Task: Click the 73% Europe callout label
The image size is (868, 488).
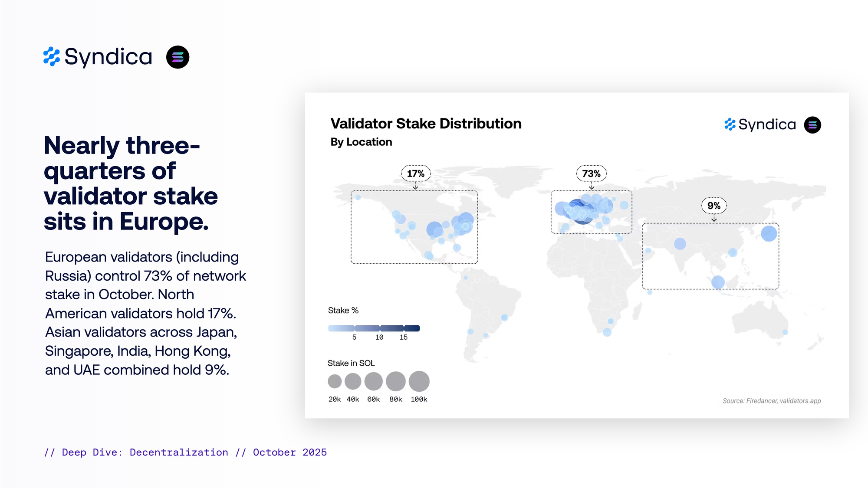Action: pyautogui.click(x=591, y=174)
